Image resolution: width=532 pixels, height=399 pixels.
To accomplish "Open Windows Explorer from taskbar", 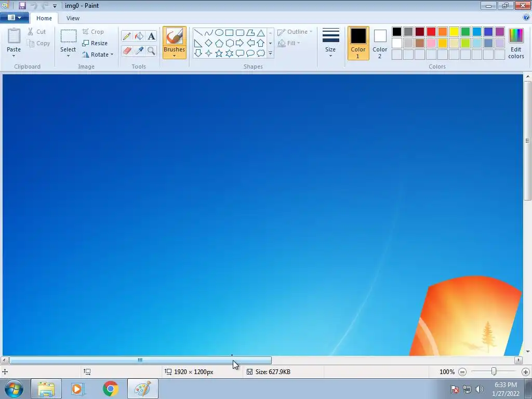I will coord(46,389).
